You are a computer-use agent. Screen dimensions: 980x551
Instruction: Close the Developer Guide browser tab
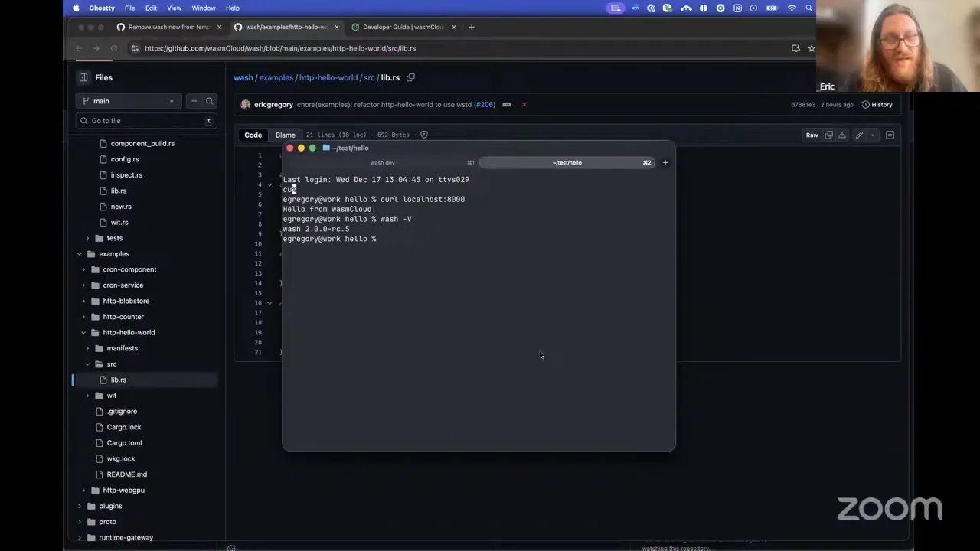click(453, 27)
